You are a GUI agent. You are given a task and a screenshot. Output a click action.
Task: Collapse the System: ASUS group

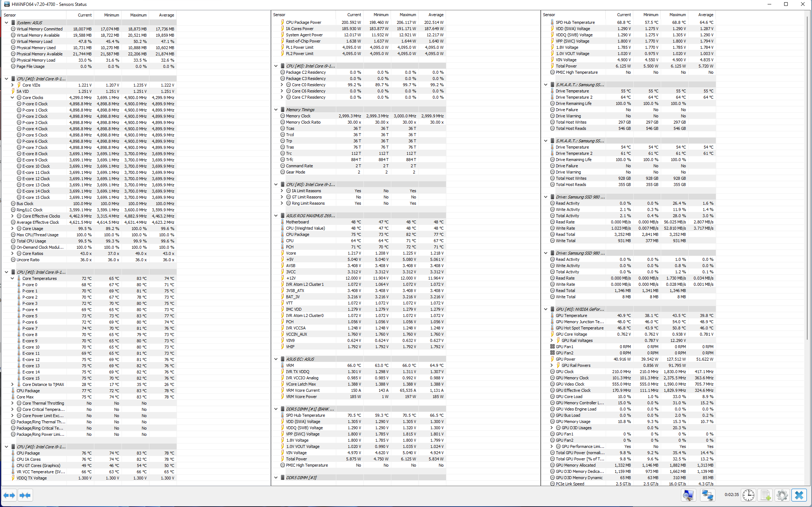coord(6,23)
